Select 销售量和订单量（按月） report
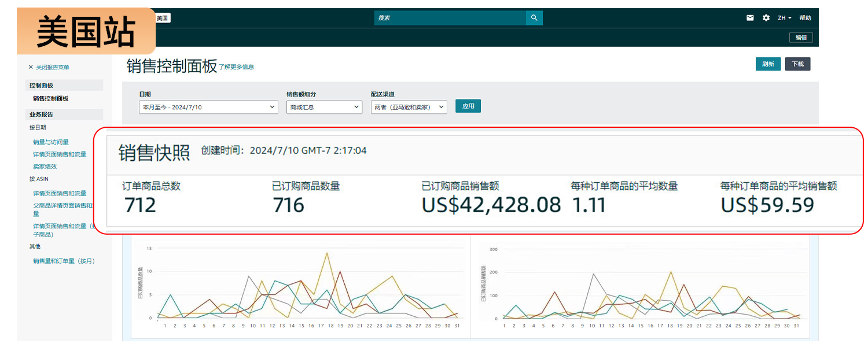This screenshot has width=868, height=347. coord(64,261)
